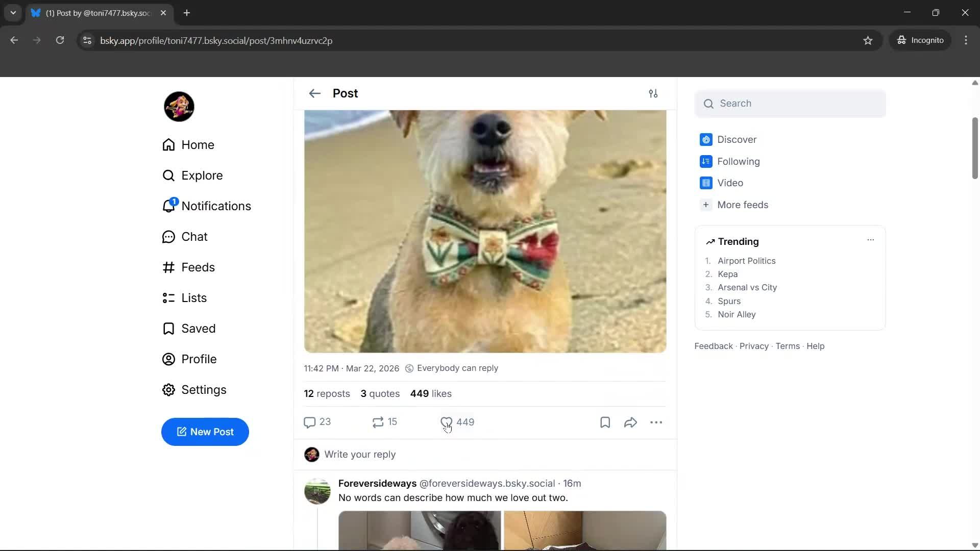Image resolution: width=980 pixels, height=551 pixels.
Task: Open the Notifications panel
Action: tap(206, 206)
